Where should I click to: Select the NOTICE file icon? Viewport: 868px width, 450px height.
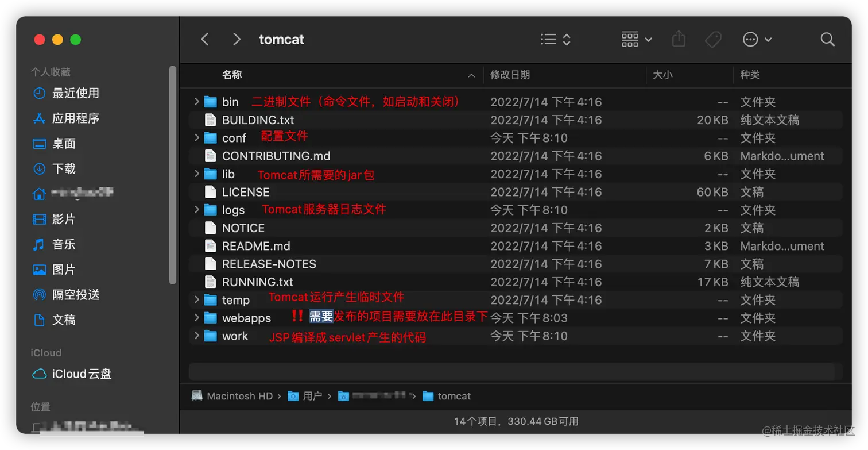point(211,228)
